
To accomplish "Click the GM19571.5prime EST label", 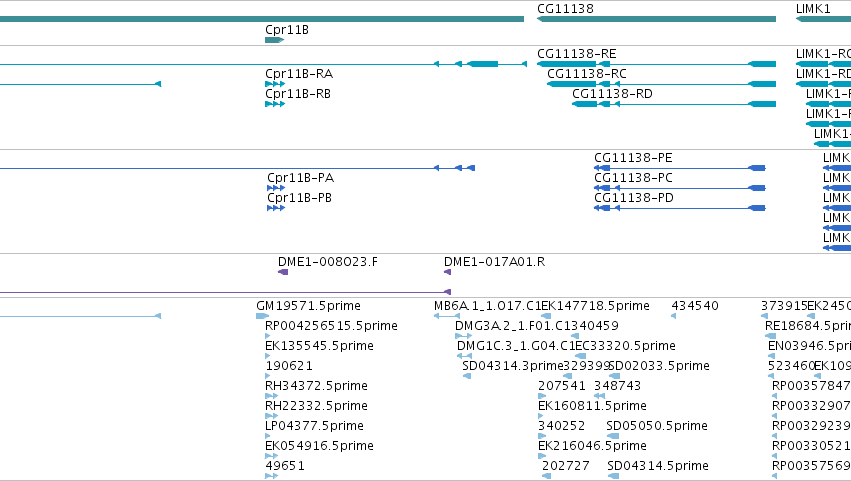I will pos(308,306).
